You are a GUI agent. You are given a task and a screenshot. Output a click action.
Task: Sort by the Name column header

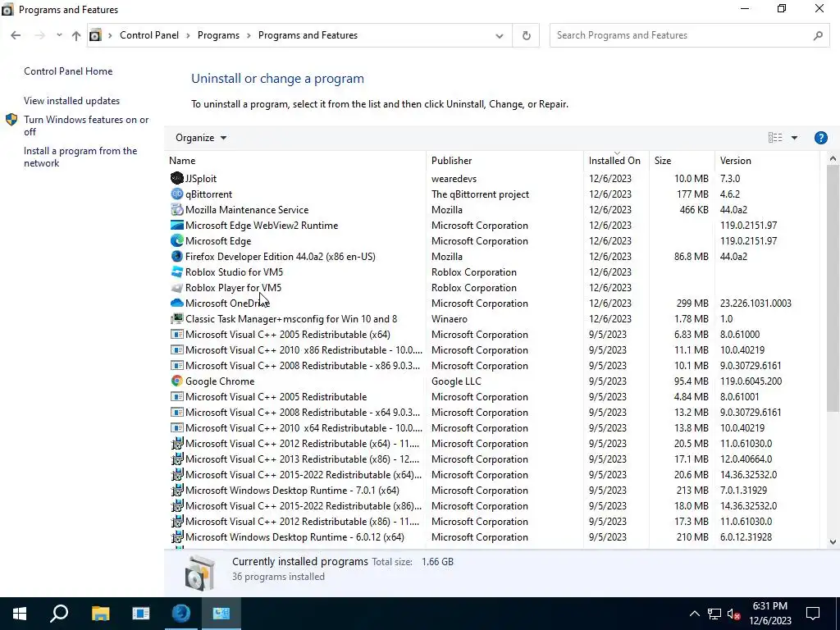pyautogui.click(x=295, y=161)
